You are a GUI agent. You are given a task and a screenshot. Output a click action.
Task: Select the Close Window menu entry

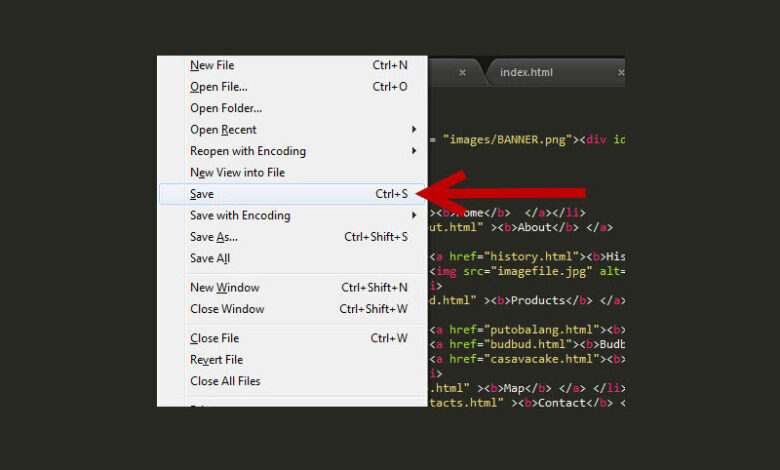click(227, 309)
